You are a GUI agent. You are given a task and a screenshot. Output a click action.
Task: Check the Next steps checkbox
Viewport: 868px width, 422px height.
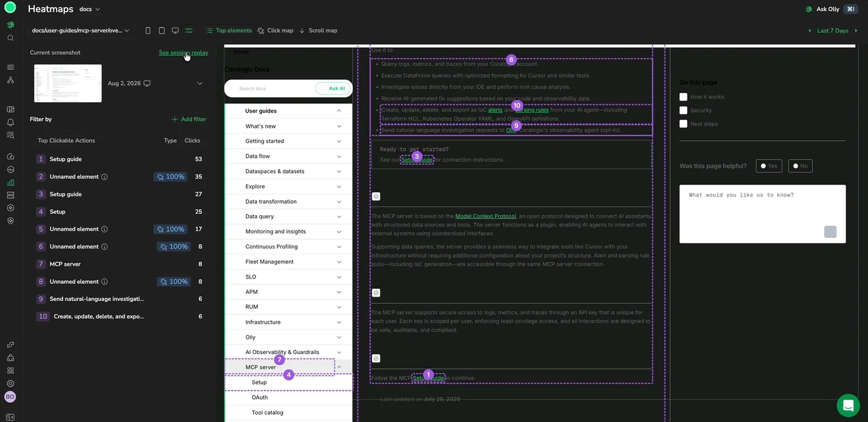[x=684, y=124]
